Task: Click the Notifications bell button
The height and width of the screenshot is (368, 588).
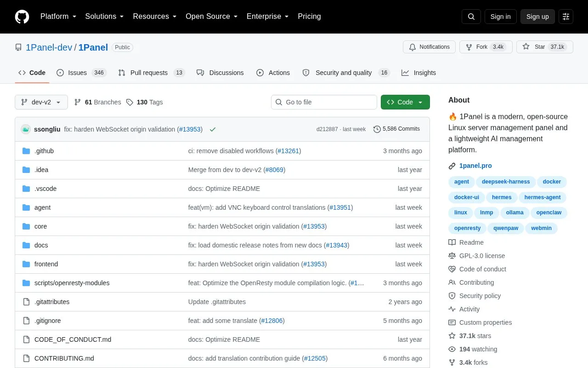Action: (x=429, y=47)
